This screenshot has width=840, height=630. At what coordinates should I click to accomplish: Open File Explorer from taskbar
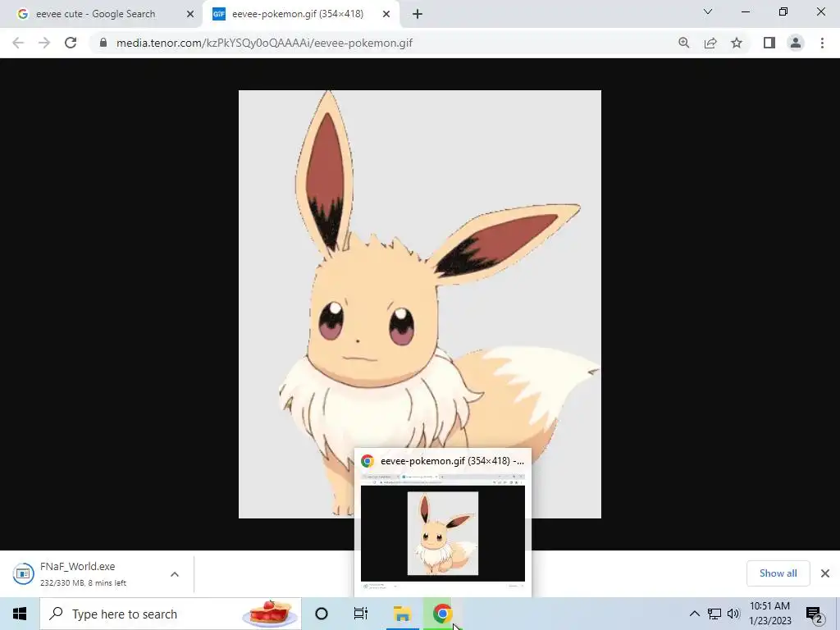[402, 614]
